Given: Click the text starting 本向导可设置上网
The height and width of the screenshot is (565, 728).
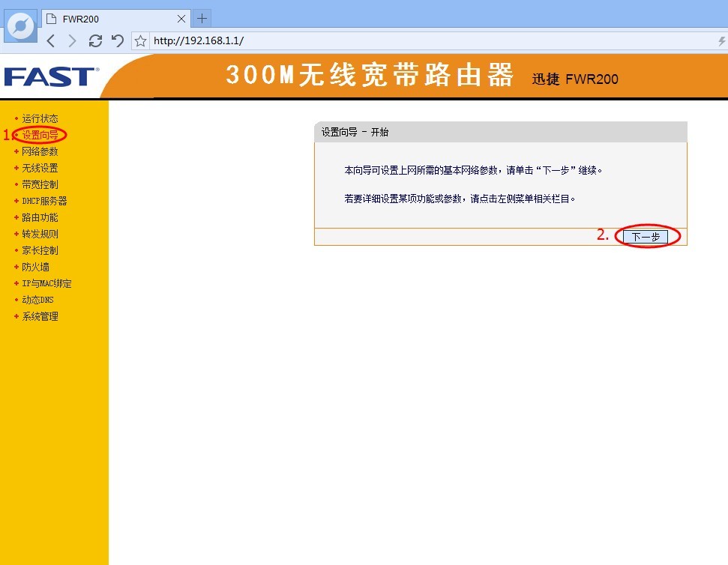Looking at the screenshot, I should 473,170.
